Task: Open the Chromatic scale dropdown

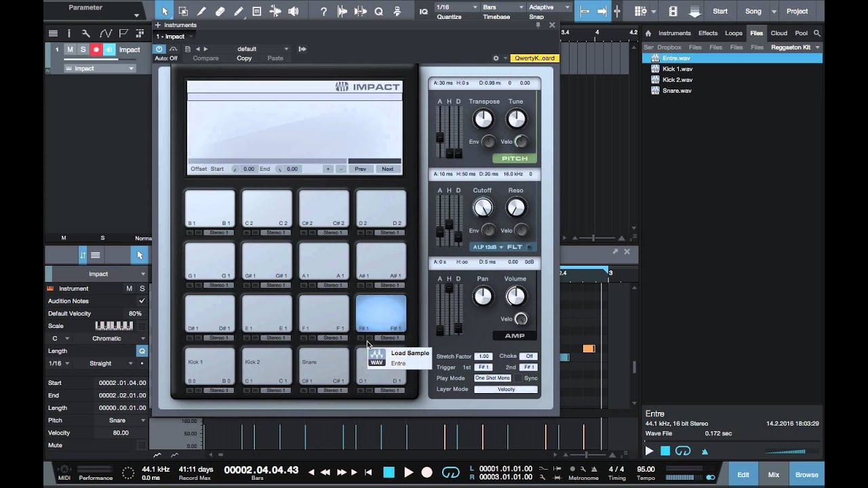Action: (x=115, y=338)
